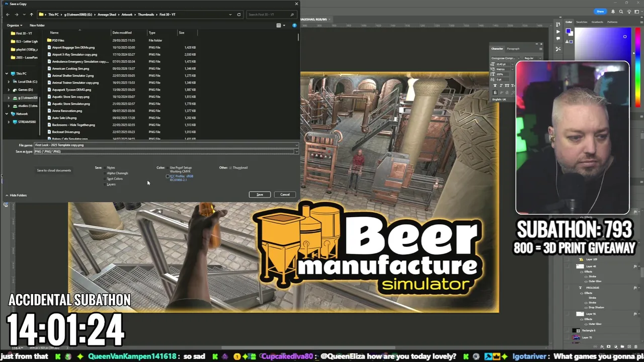Open the Comments panel icon
Viewport: 644px width, 362px height.
[x=558, y=38]
